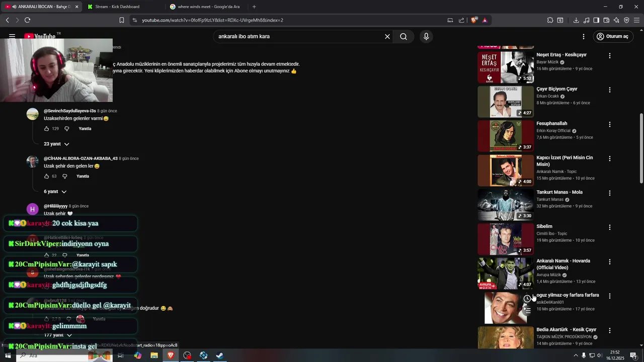Open more options for Ankaralı Namık - Hovarda

tap(610, 261)
